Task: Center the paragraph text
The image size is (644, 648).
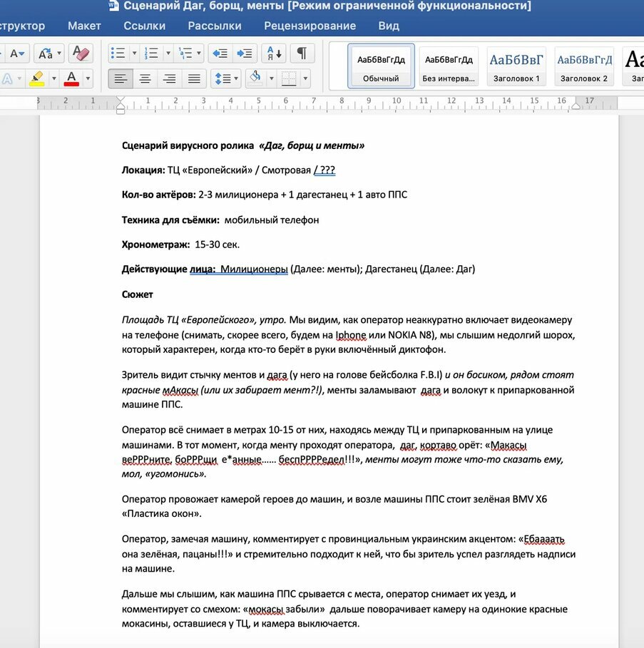Action: pos(145,78)
